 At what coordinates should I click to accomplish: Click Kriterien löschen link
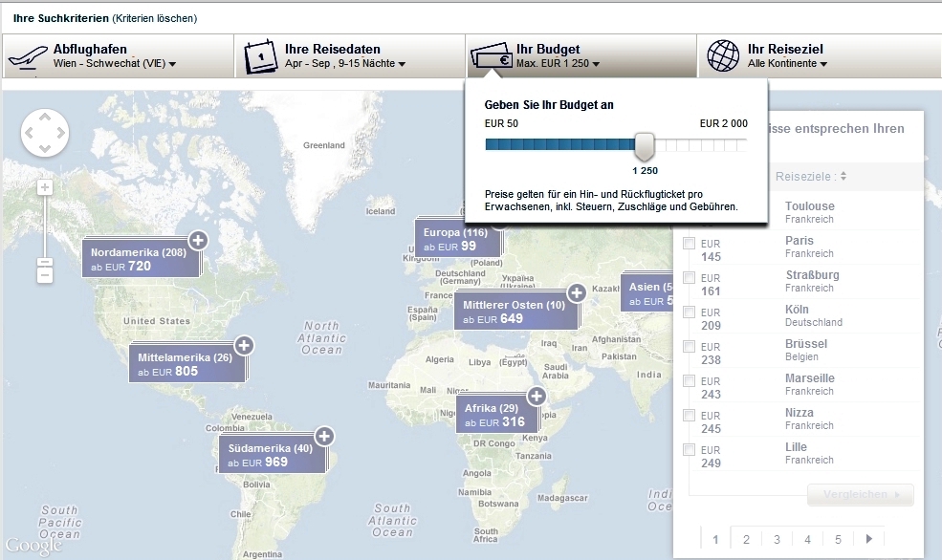pos(154,18)
